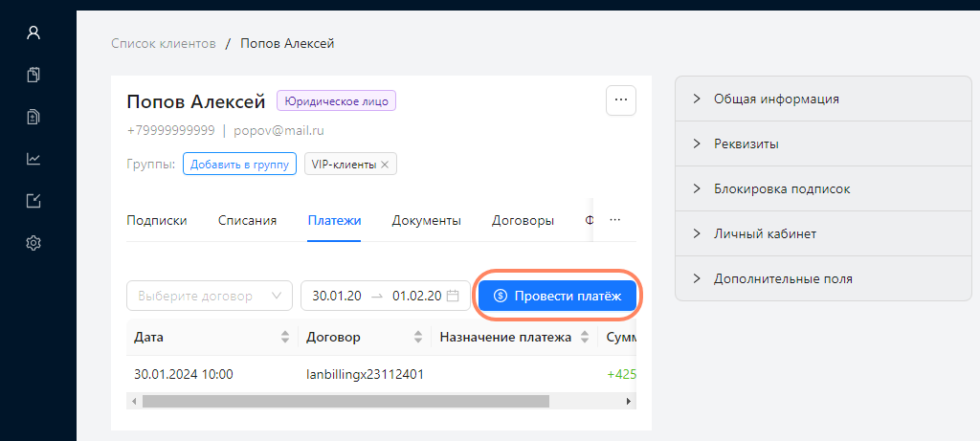
Task: Click the Добавить в группу button
Action: tap(239, 165)
